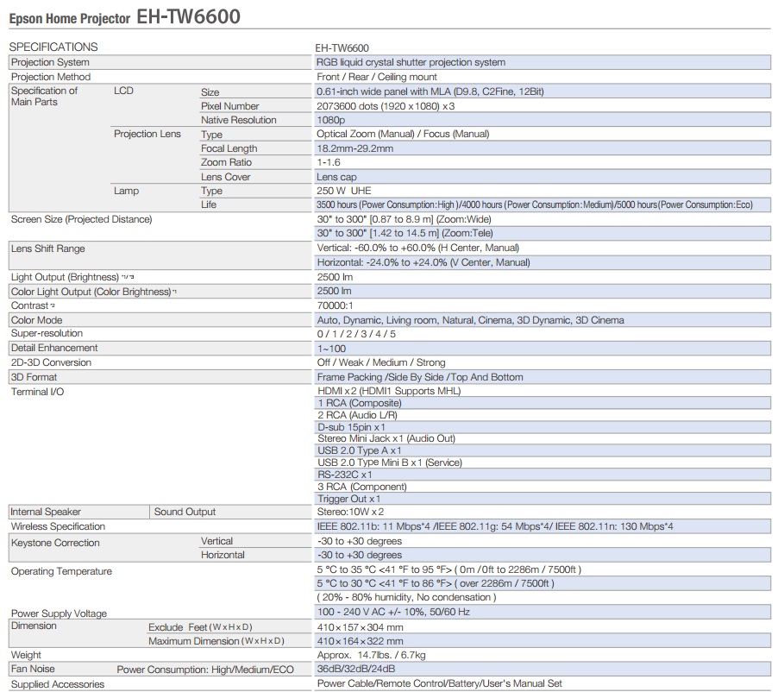
Task: Click the '250 W UHE' lamp type value
Action: click(343, 191)
